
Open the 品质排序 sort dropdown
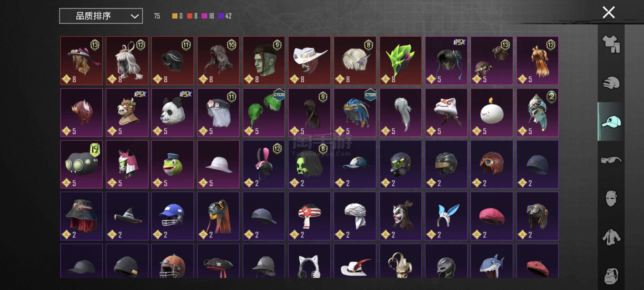(x=101, y=16)
